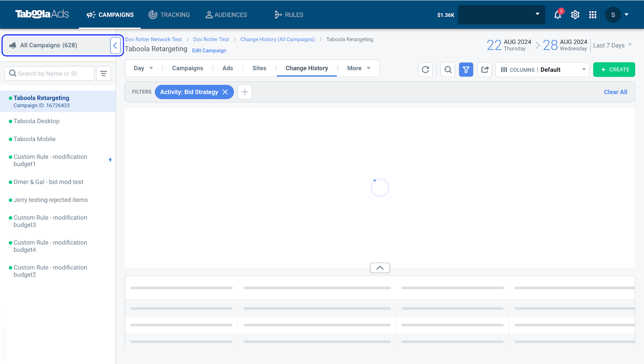The height and width of the screenshot is (364, 644).
Task: Click the Taboola Ads logo
Action: click(42, 14)
